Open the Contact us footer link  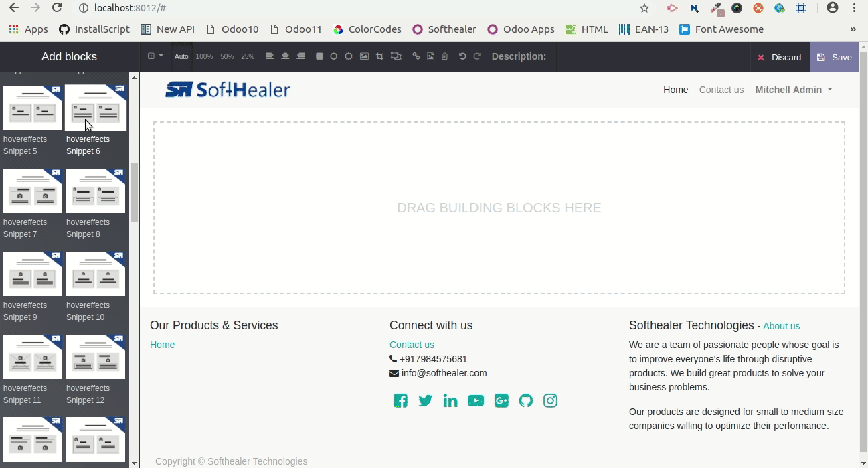pyautogui.click(x=412, y=345)
